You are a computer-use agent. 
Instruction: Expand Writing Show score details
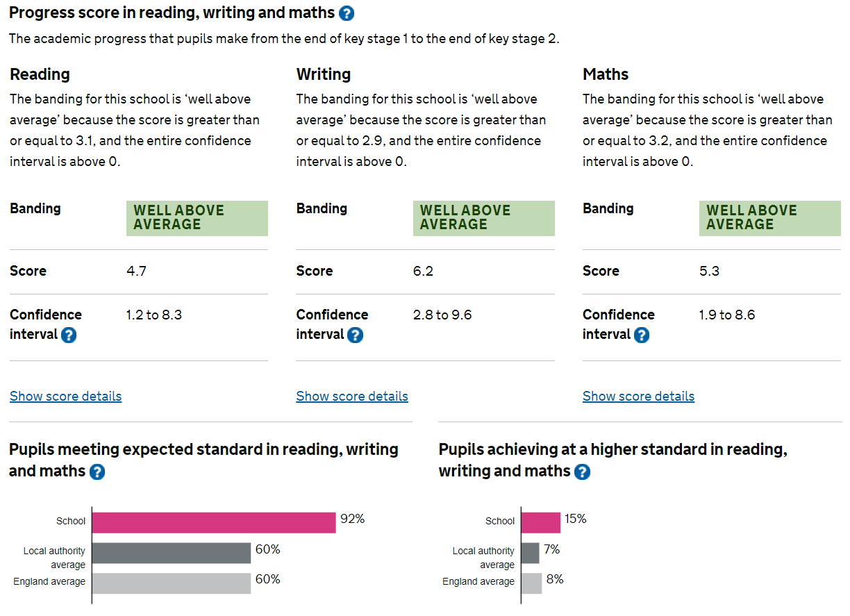pos(352,397)
